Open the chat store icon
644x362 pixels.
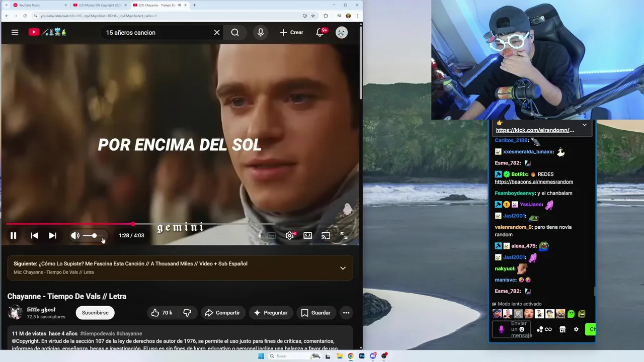coord(562,329)
